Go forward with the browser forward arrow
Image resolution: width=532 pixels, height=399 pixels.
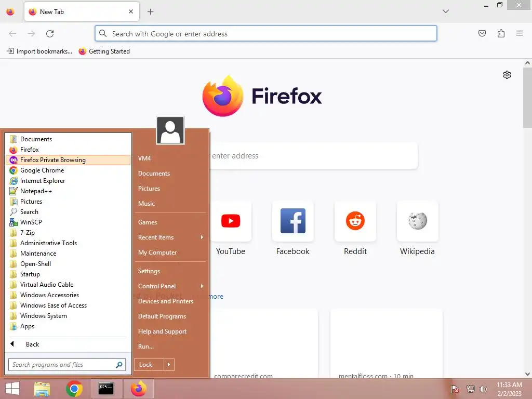point(31,34)
